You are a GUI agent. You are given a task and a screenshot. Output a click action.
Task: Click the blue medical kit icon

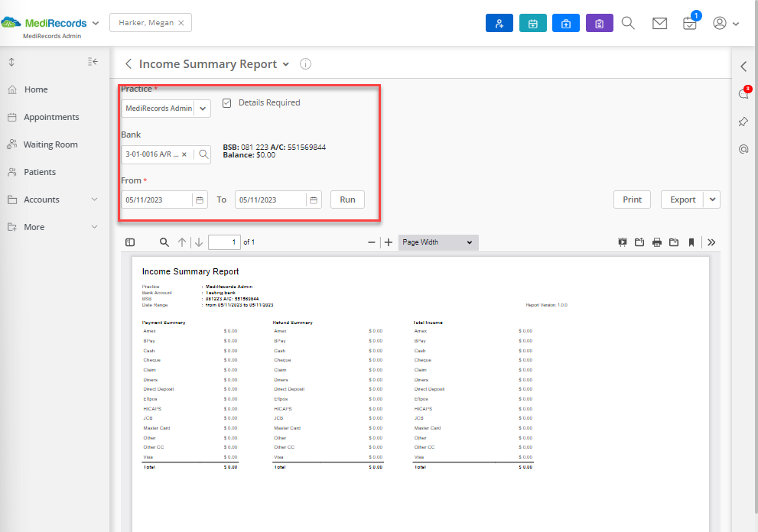point(565,23)
